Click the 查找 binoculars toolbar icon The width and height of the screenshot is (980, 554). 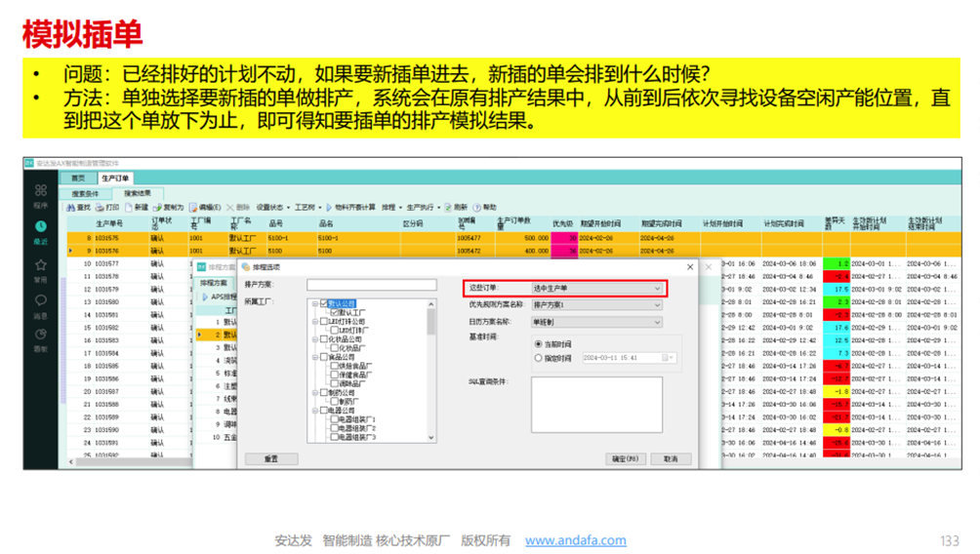pos(70,208)
